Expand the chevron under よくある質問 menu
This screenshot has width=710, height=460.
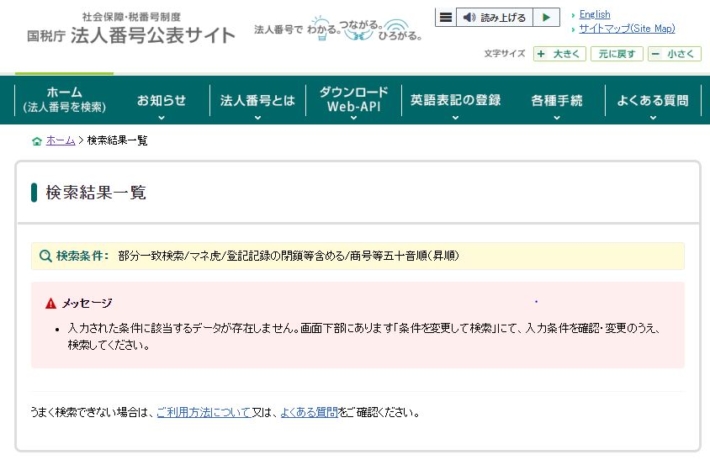(653, 118)
